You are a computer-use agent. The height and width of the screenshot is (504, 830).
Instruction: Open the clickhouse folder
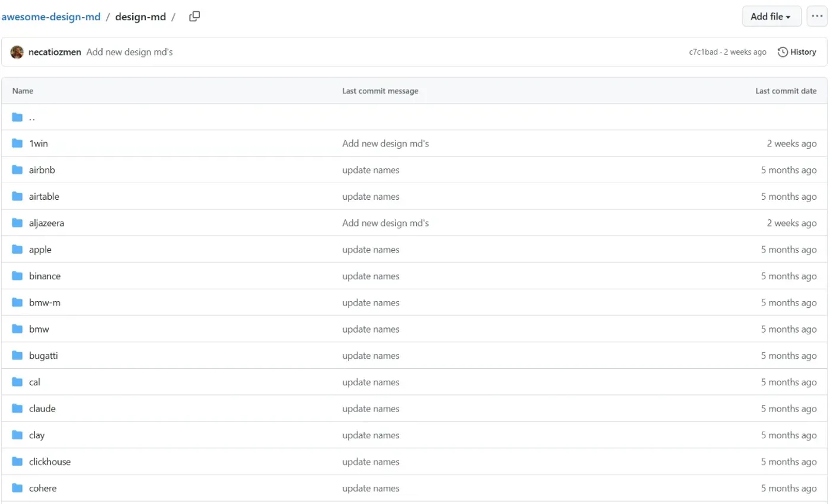point(50,462)
